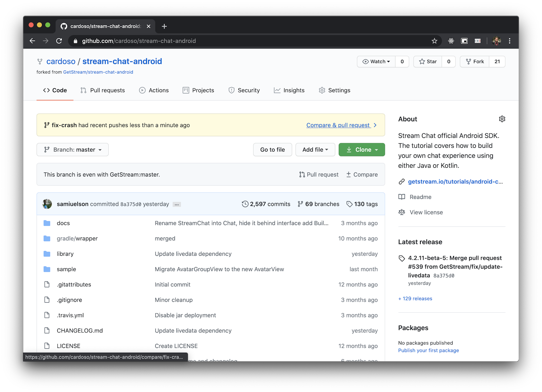Click the Clone button
This screenshot has width=542, height=392.
[362, 149]
